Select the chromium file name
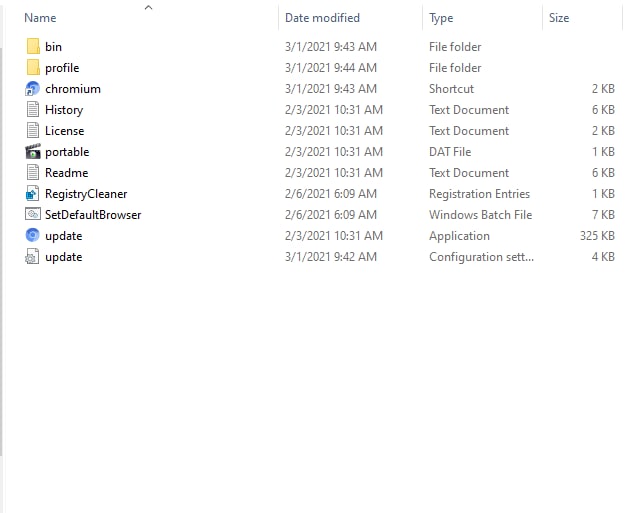This screenshot has width=628, height=513. pos(73,89)
